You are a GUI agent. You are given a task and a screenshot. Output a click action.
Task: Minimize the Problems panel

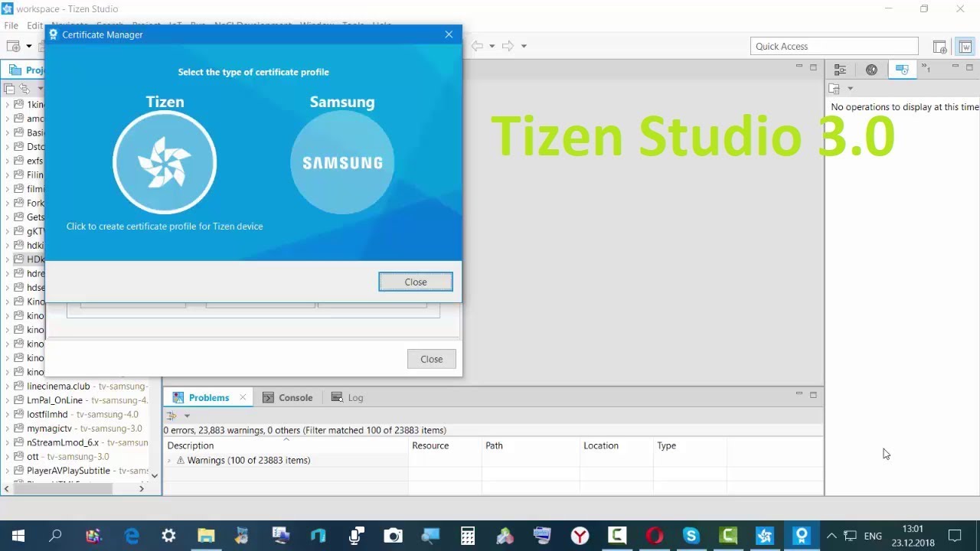[x=799, y=395]
